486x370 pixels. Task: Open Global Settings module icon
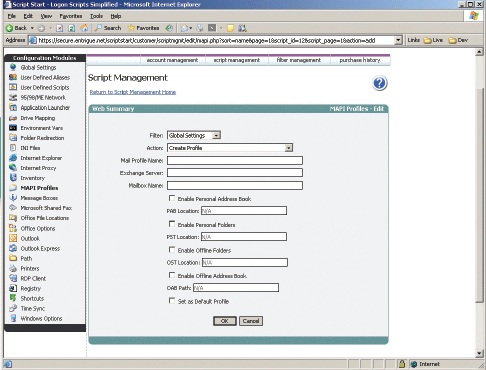pos(13,67)
